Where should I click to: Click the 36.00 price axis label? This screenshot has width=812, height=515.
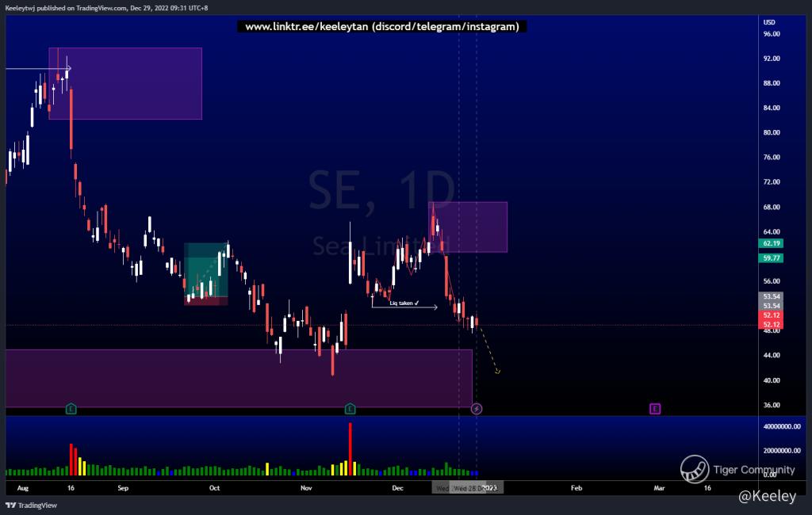tap(771, 405)
